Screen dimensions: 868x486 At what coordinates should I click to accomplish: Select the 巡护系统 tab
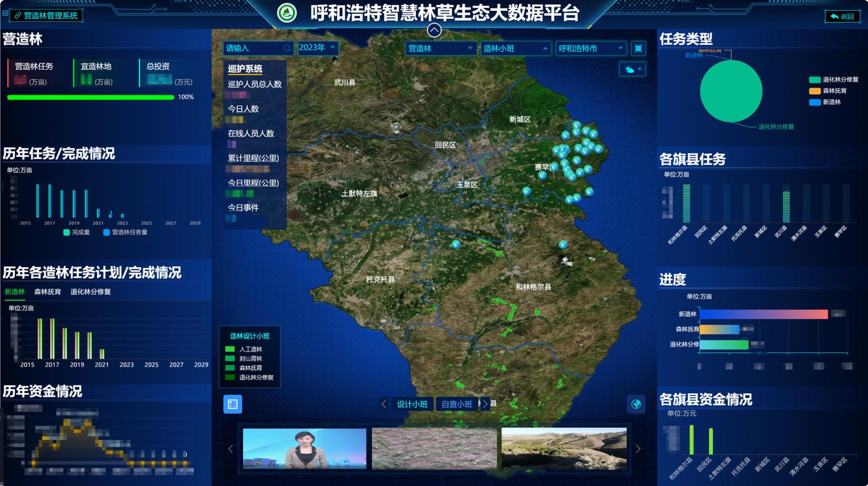[x=245, y=69]
